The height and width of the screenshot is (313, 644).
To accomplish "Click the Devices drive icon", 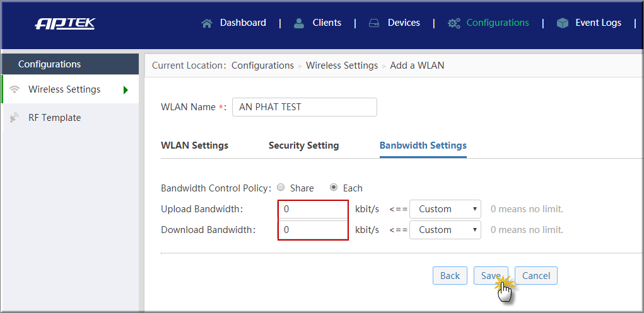I will pyautogui.click(x=374, y=23).
